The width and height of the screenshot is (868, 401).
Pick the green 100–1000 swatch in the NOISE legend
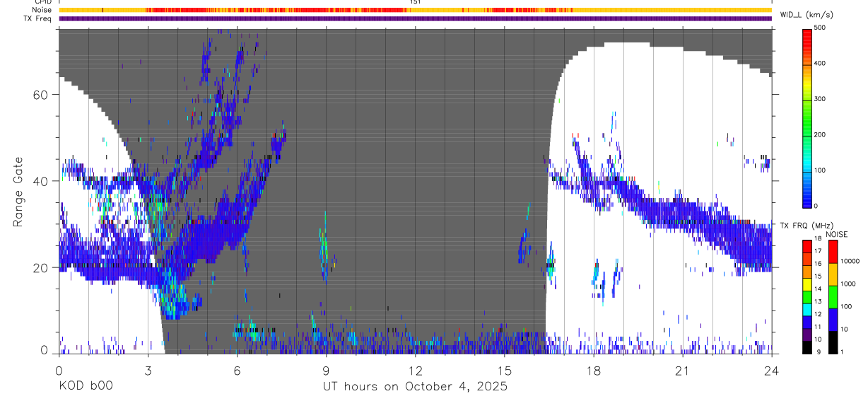[833, 296]
